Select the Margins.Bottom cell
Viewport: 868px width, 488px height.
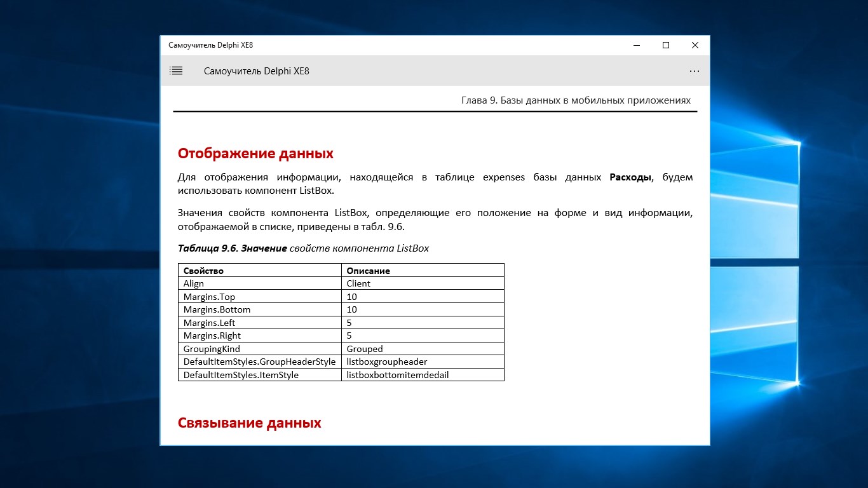(260, 309)
